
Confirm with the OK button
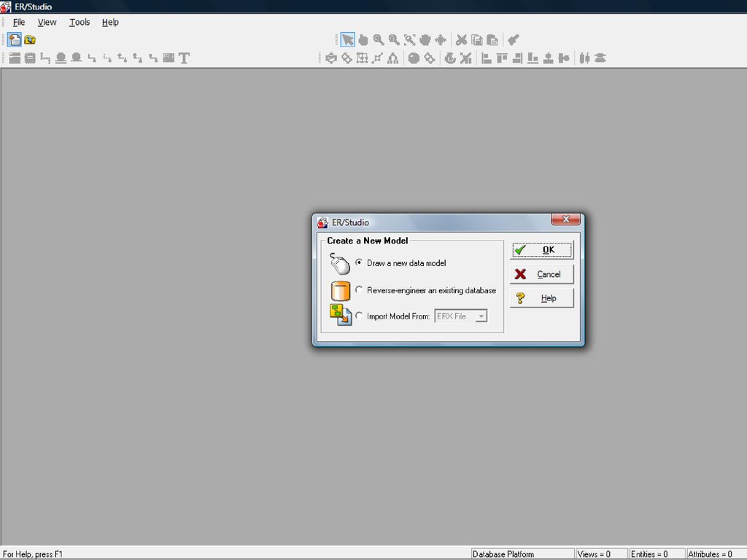coord(542,250)
